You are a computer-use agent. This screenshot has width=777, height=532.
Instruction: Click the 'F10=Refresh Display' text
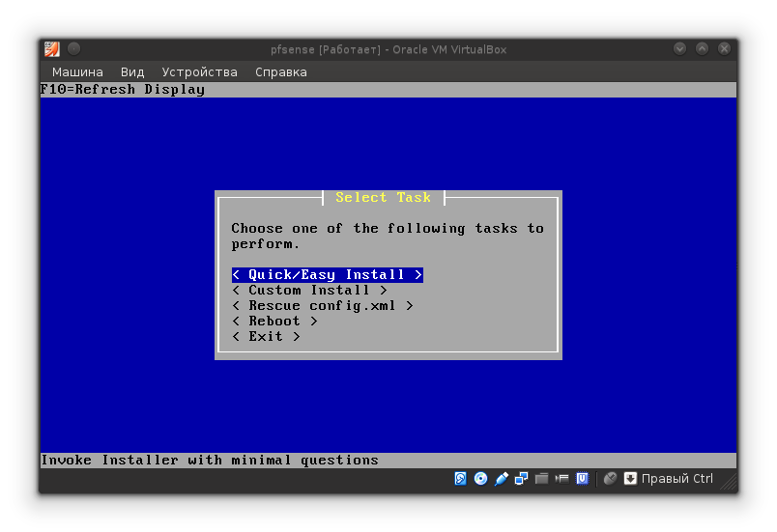click(x=123, y=90)
